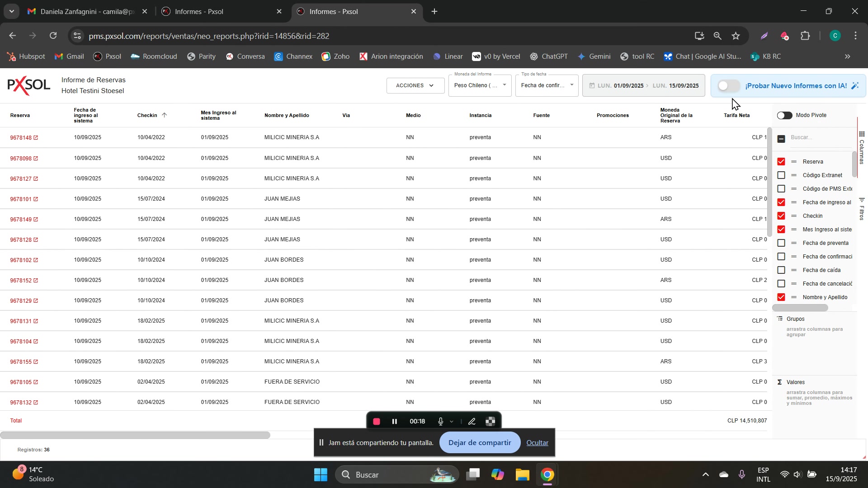
Task: Click the Chrome extensions puzzle icon
Action: tap(805, 36)
